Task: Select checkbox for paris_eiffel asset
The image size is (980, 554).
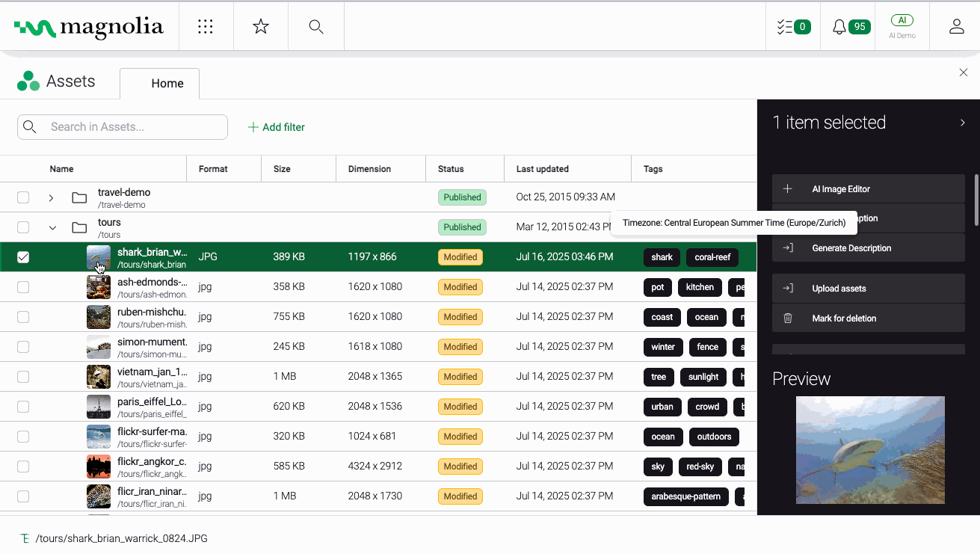Action: pyautogui.click(x=23, y=407)
